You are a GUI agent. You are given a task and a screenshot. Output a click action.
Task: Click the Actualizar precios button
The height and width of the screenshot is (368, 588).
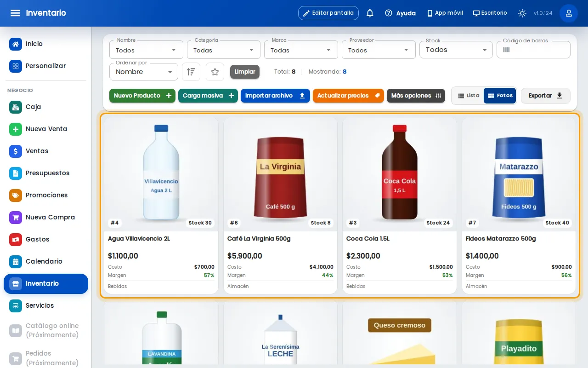pyautogui.click(x=348, y=96)
